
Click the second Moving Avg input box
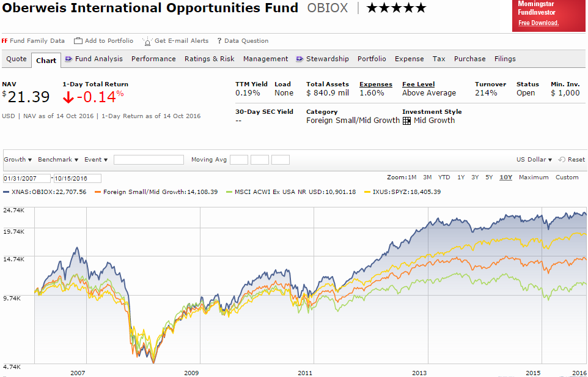point(260,160)
